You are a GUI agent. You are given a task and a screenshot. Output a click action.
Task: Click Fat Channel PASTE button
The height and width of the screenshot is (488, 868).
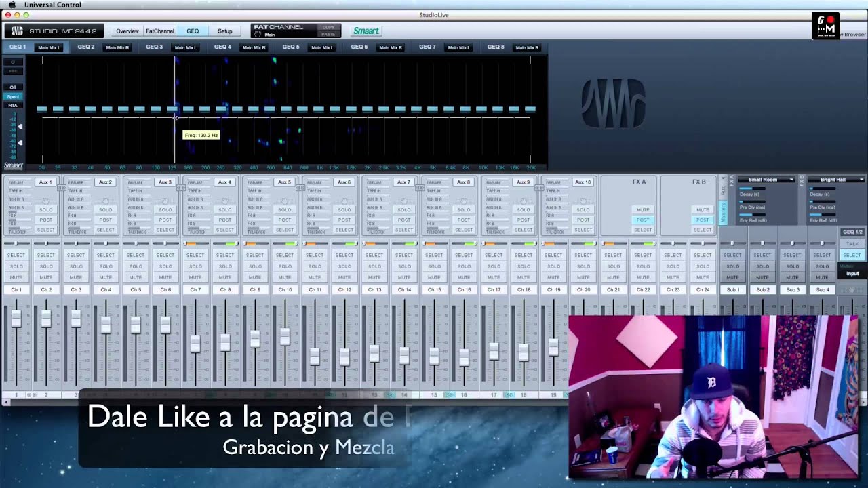(x=328, y=34)
